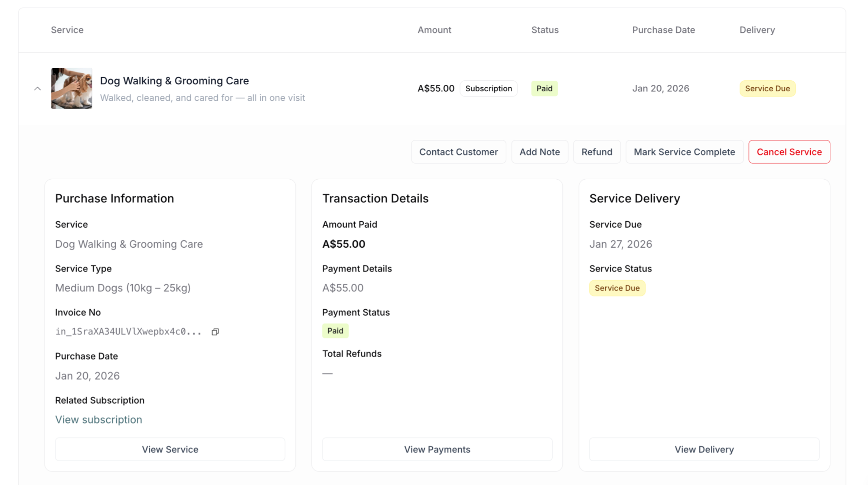Click the Amount column header
This screenshot has width=868, height=485.
coord(434,30)
